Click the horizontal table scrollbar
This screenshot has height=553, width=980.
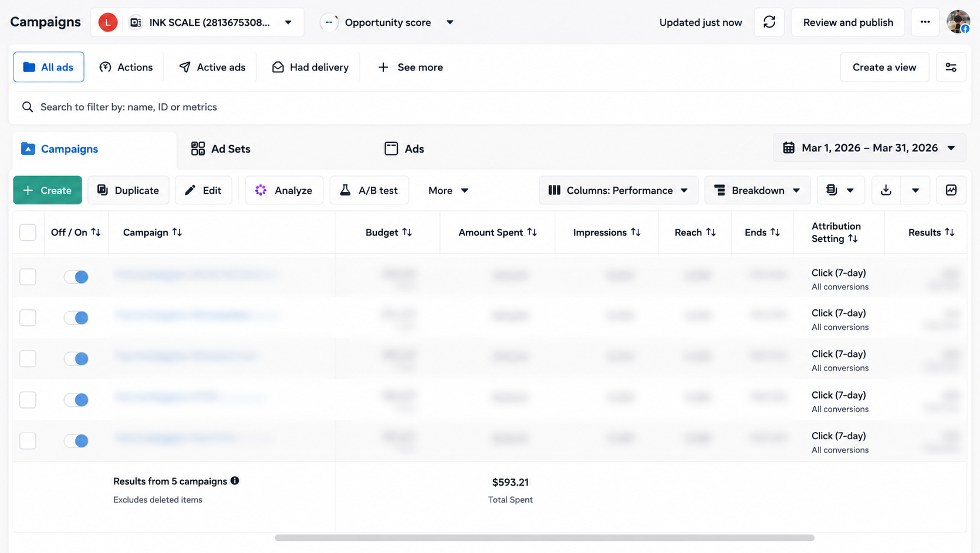[545, 538]
